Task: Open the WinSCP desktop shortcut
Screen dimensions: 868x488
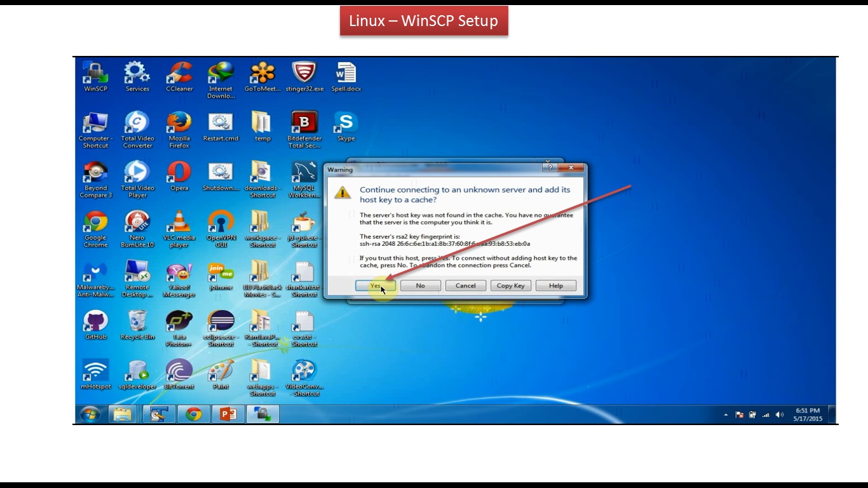Action: [x=95, y=77]
